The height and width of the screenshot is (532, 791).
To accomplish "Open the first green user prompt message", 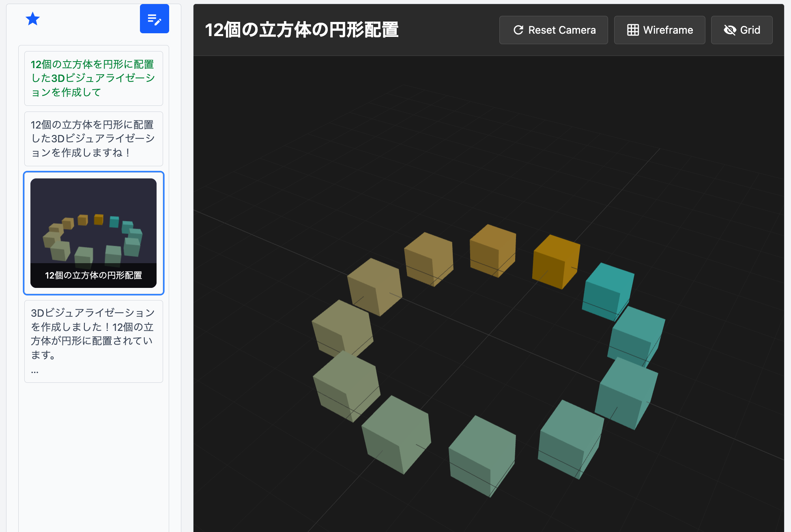I will coord(93,78).
